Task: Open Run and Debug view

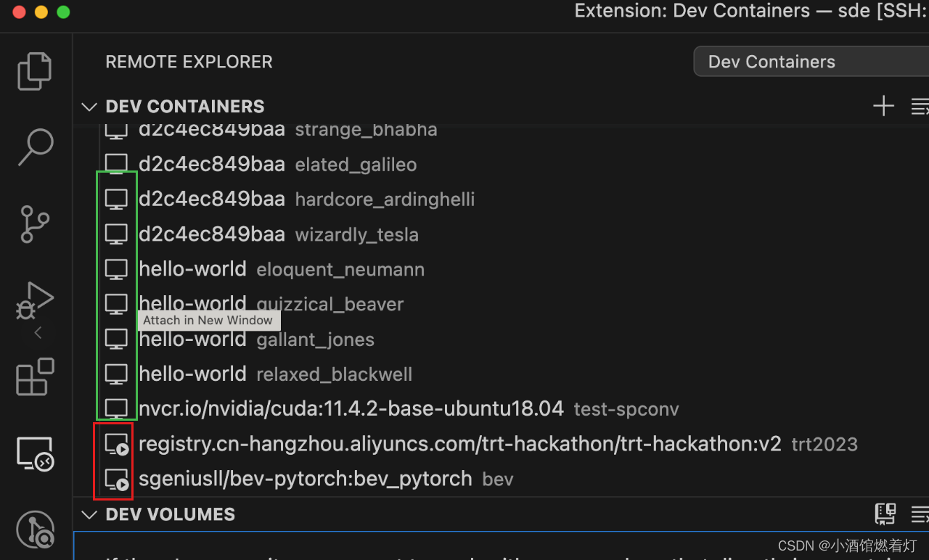Action: pos(35,300)
